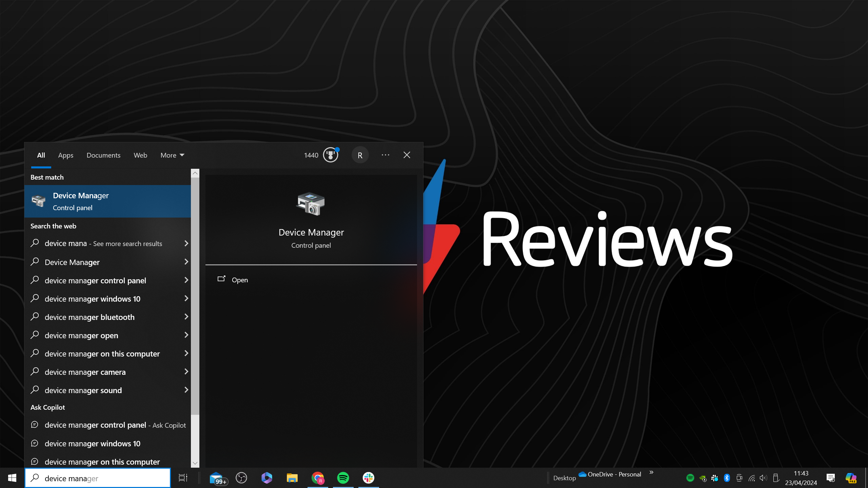Click the results list scrollbar thumb
Screen dimensions: 868x488
pyautogui.click(x=195, y=296)
